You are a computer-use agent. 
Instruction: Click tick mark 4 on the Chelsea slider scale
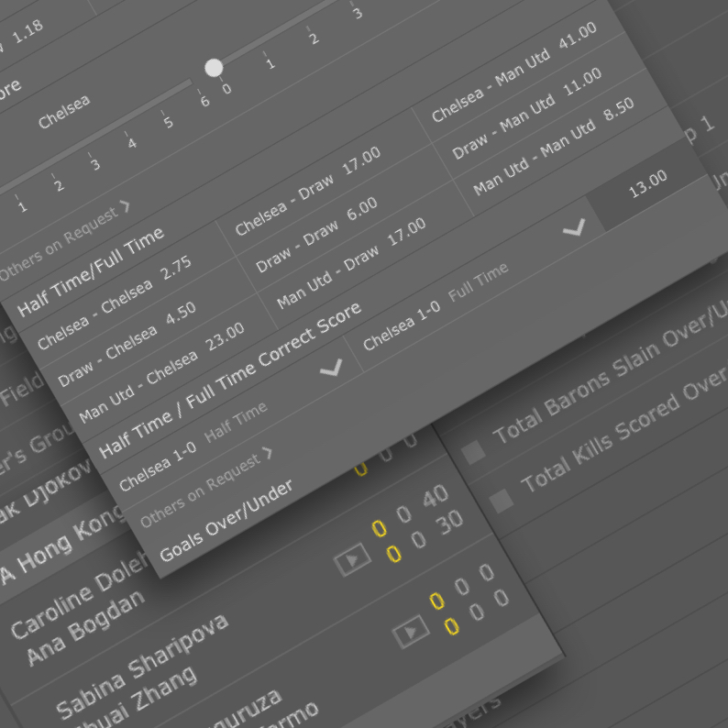tap(132, 142)
